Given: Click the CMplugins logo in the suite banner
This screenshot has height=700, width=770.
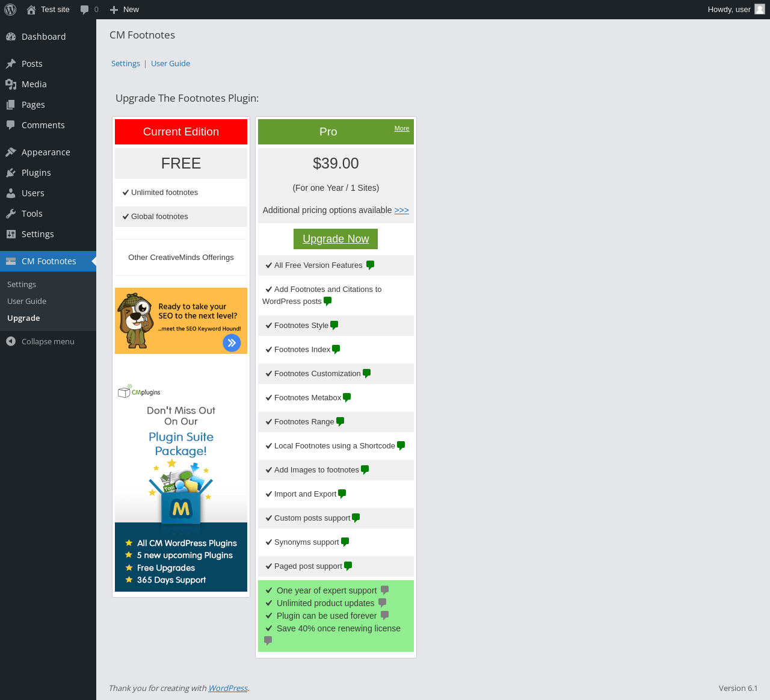Looking at the screenshot, I should 139,392.
